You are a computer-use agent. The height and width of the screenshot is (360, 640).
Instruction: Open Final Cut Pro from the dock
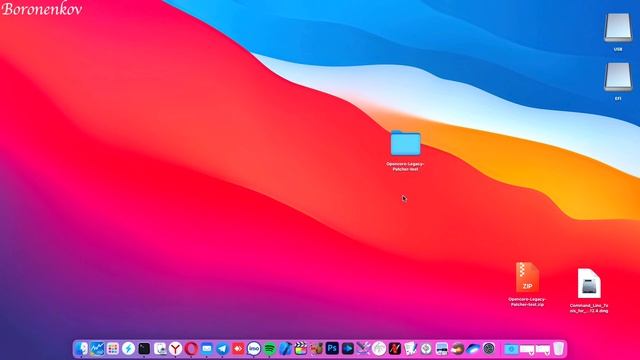click(301, 349)
